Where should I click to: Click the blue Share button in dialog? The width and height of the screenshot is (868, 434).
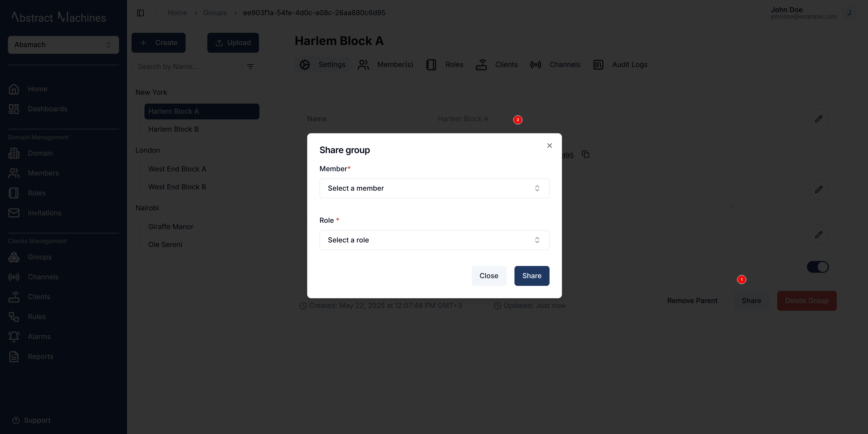(x=532, y=276)
